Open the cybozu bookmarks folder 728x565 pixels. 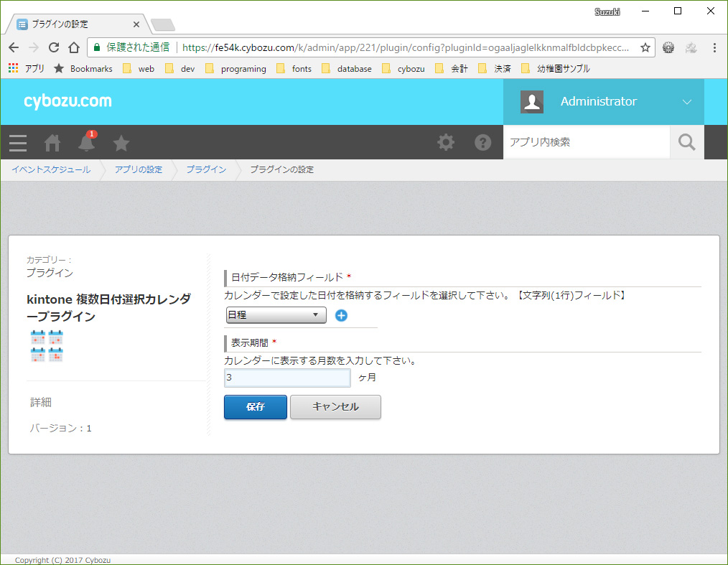pos(403,69)
